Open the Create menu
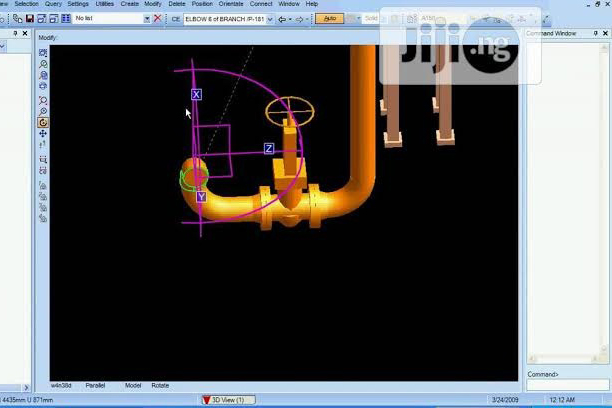 coord(130,4)
